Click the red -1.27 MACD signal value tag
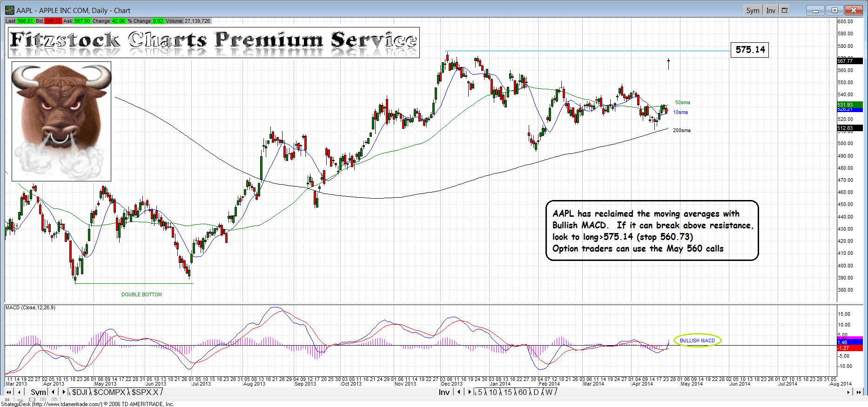Image resolution: width=868 pixels, height=407 pixels. [x=849, y=348]
